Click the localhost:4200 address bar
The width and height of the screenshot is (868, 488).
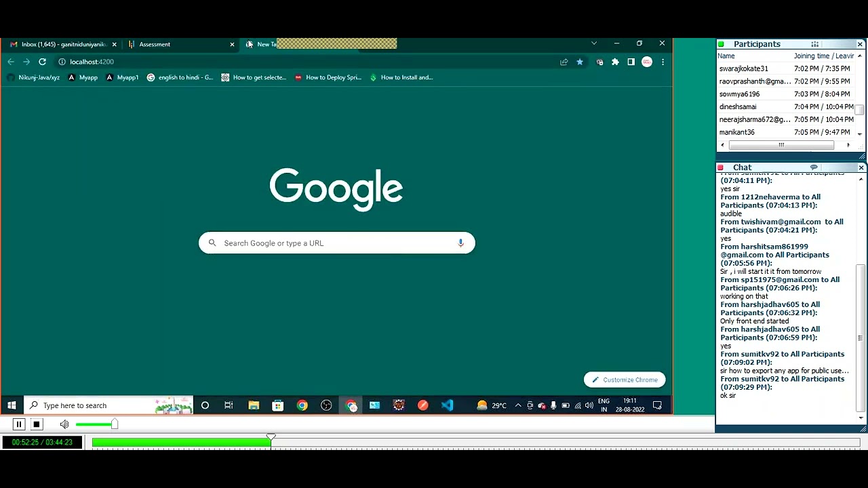(305, 62)
